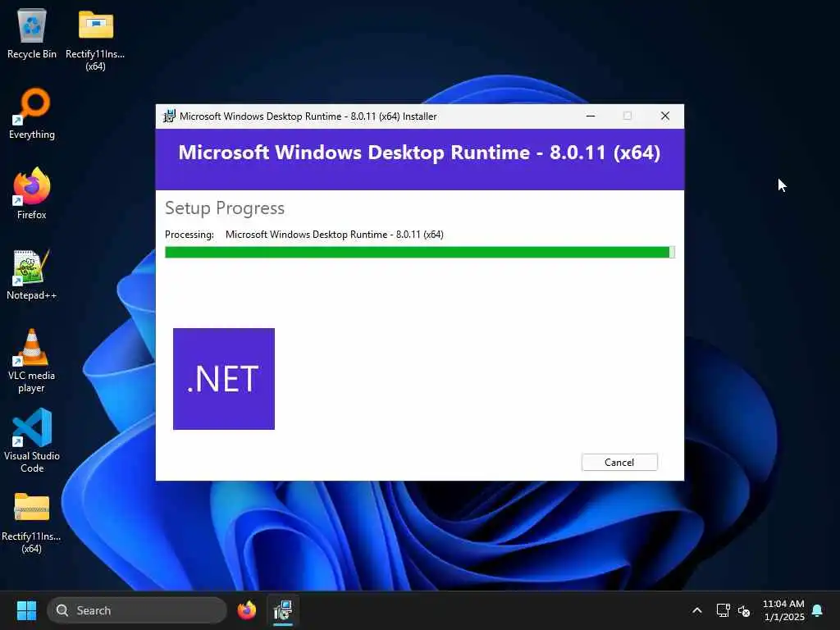Open the notification bell icon
The height and width of the screenshot is (630, 840).
pos(818,610)
